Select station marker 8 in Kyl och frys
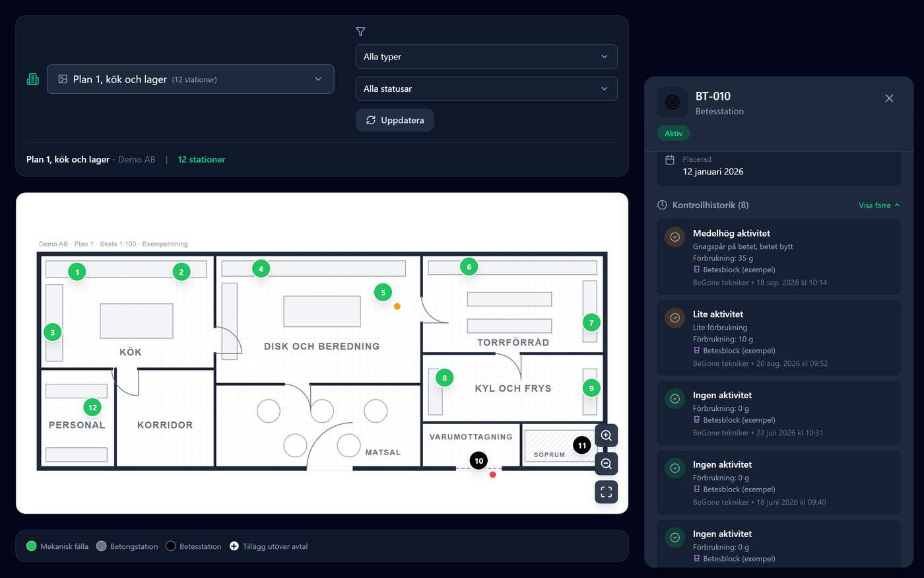 445,378
